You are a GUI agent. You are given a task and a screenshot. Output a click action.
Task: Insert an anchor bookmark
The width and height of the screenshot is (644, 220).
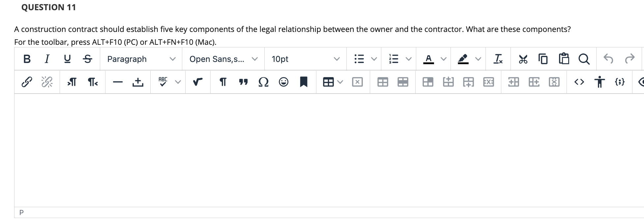click(x=304, y=82)
